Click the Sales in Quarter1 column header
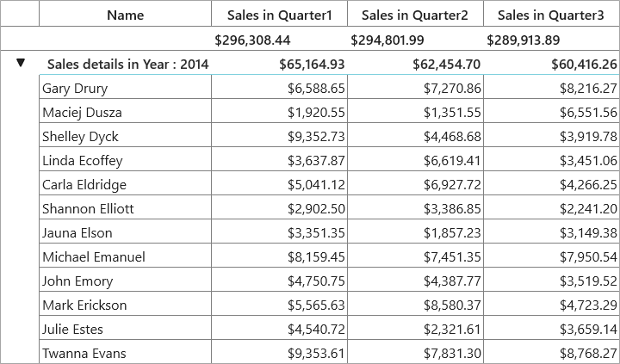 point(279,15)
